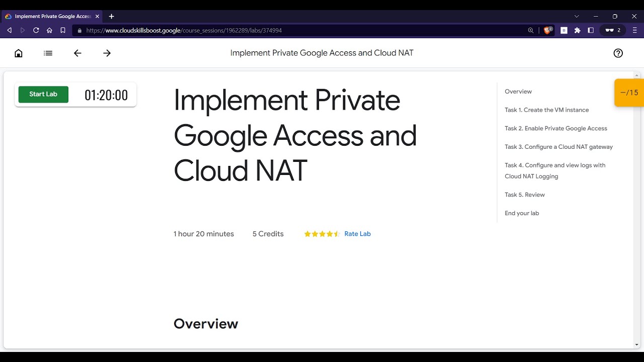This screenshot has width=644, height=362.
Task: Jump to Overview in the outline
Action: point(518,92)
